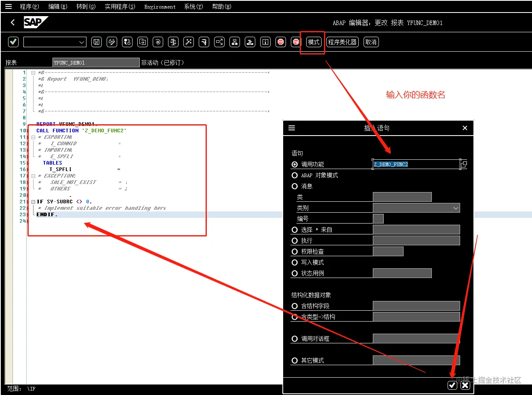Viewport: 532px width, 395px height.
Task: Collapse the EXPORTING block at code line 11
Action: (33, 137)
